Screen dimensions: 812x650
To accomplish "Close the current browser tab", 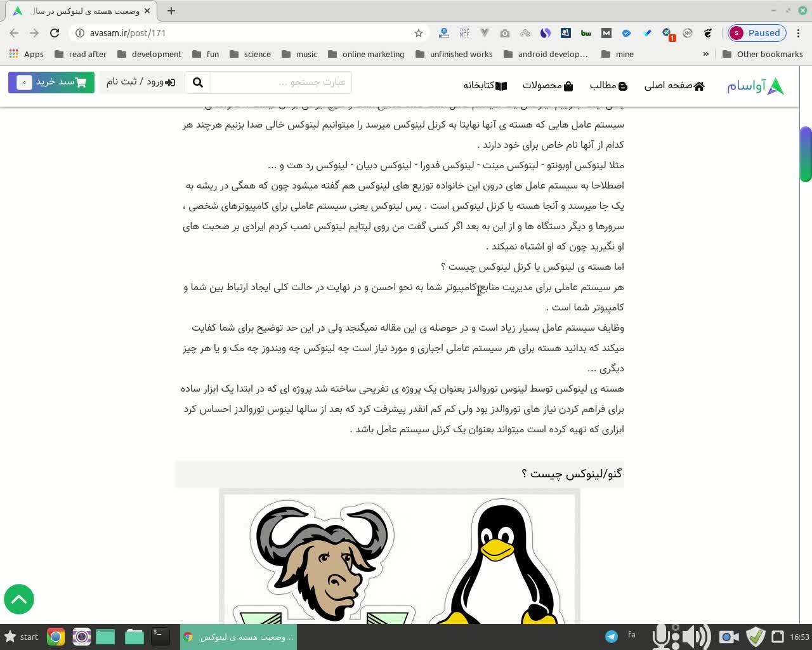I will point(147,11).
